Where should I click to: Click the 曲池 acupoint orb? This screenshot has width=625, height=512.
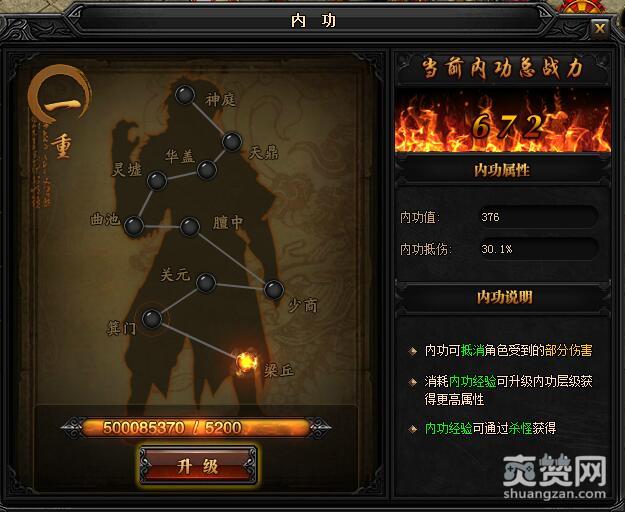coord(134,226)
